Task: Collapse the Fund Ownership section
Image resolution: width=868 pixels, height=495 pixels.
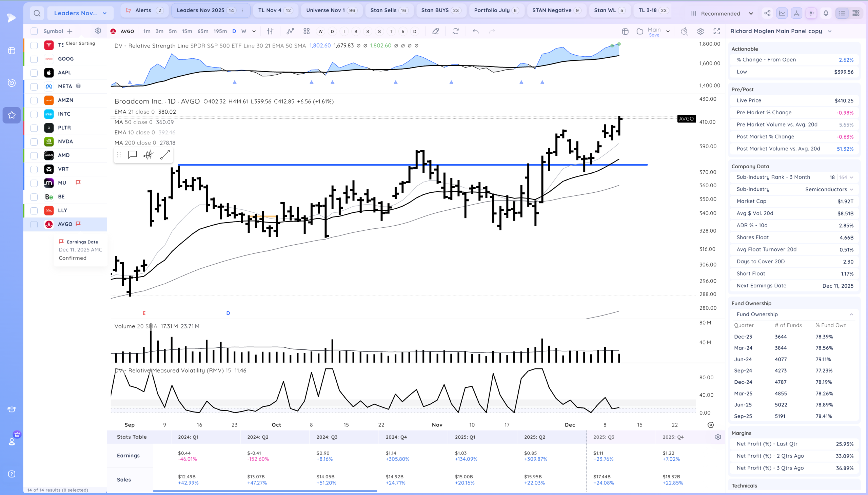Action: (x=851, y=315)
